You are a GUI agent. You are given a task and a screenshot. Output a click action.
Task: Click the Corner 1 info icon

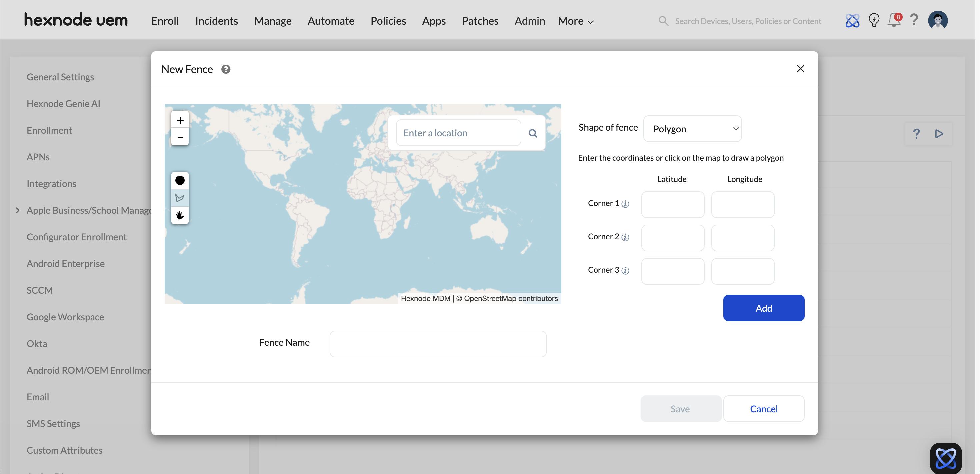(x=625, y=204)
